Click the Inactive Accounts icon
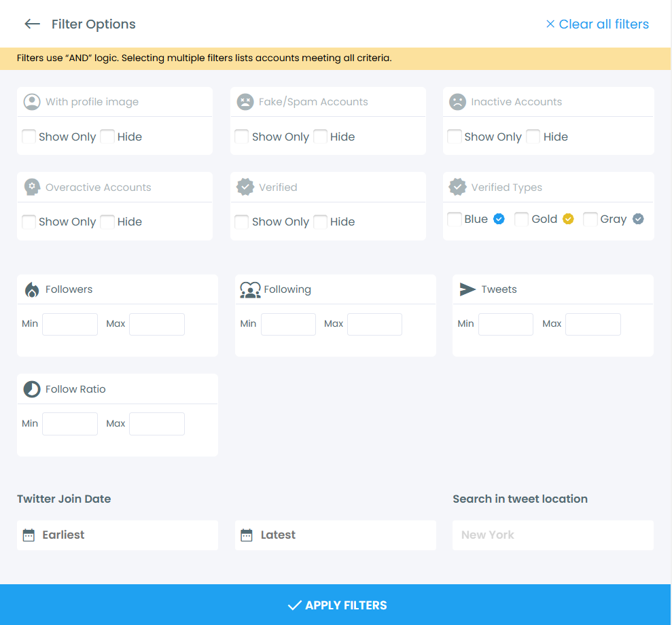This screenshot has width=672, height=625. (x=457, y=101)
